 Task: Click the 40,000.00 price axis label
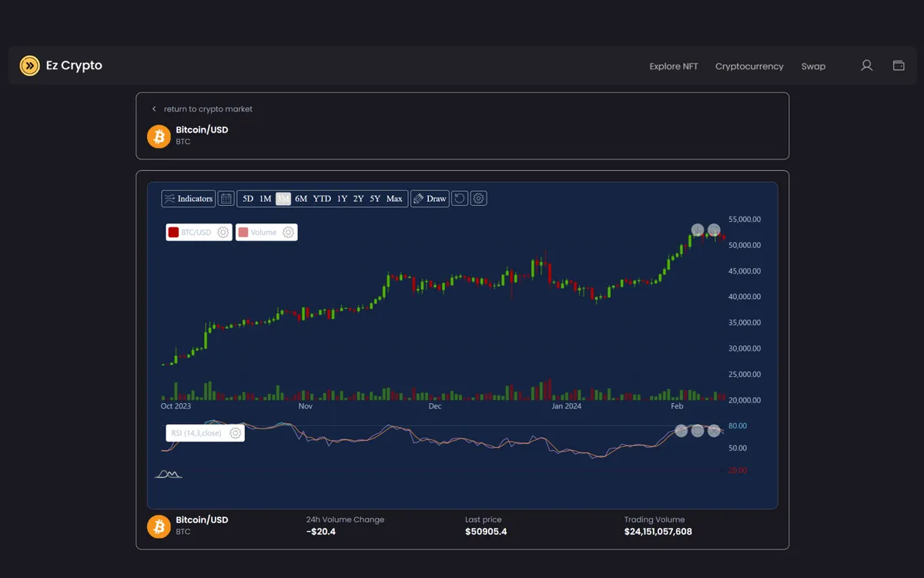[744, 297]
